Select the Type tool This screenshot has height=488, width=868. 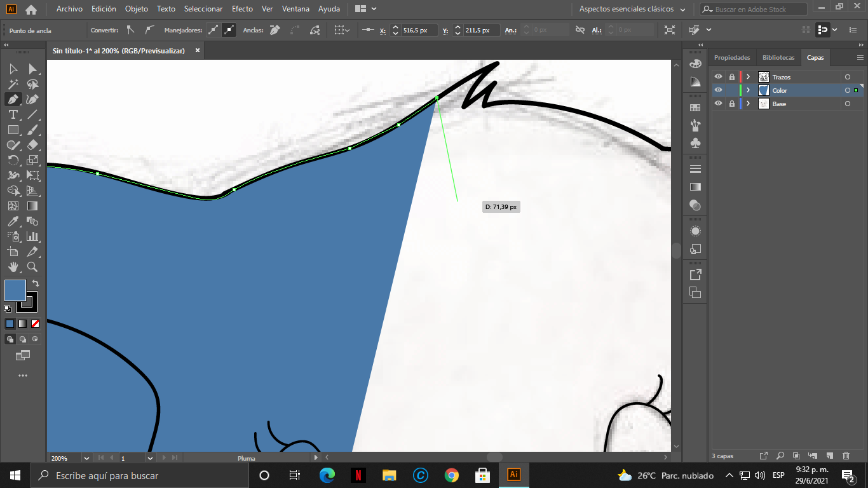13,114
